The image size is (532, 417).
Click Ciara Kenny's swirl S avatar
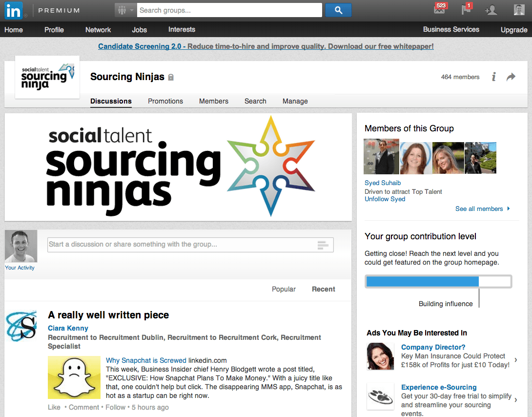pyautogui.click(x=21, y=325)
